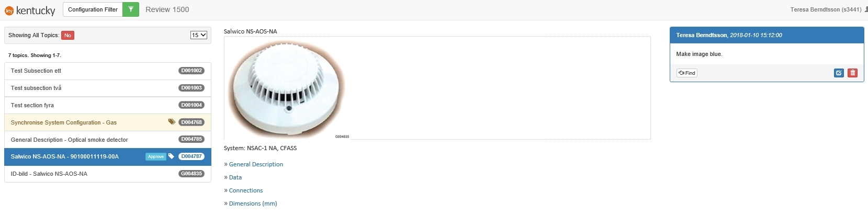
Task: Select General Description - Optical smoke detector
Action: click(x=108, y=140)
